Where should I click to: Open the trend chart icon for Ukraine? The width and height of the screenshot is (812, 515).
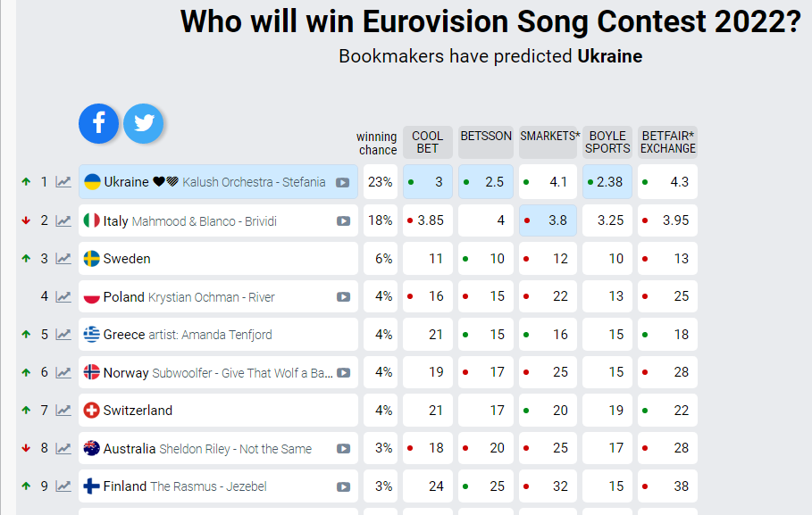point(63,182)
